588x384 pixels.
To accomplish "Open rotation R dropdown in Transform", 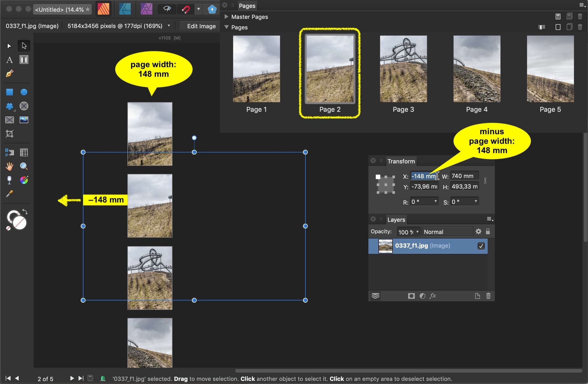I will [436, 201].
